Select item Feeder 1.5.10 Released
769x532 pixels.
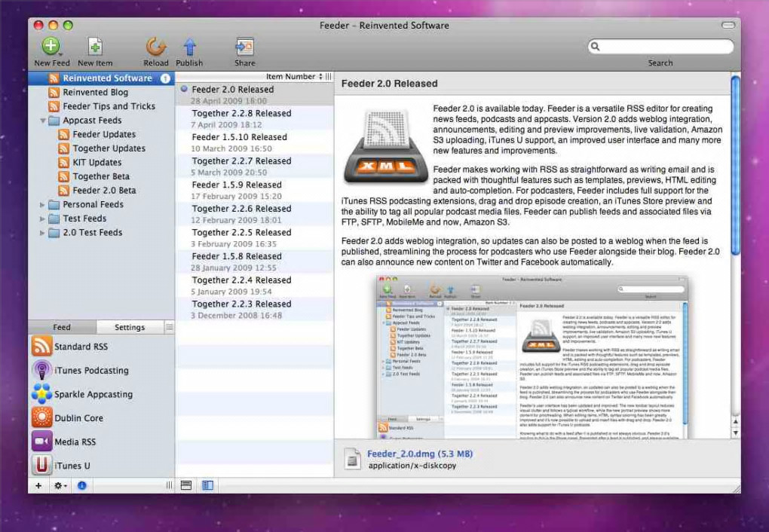pos(254,142)
